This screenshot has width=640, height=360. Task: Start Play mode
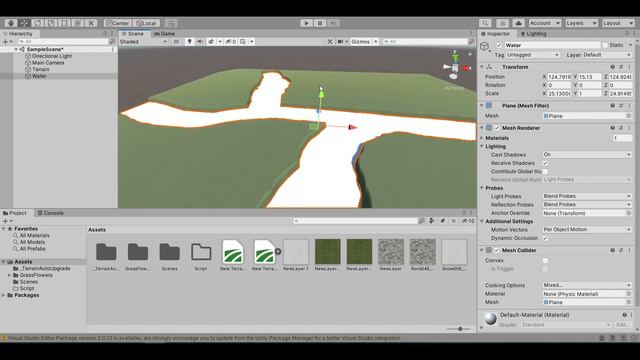pyautogui.click(x=307, y=23)
